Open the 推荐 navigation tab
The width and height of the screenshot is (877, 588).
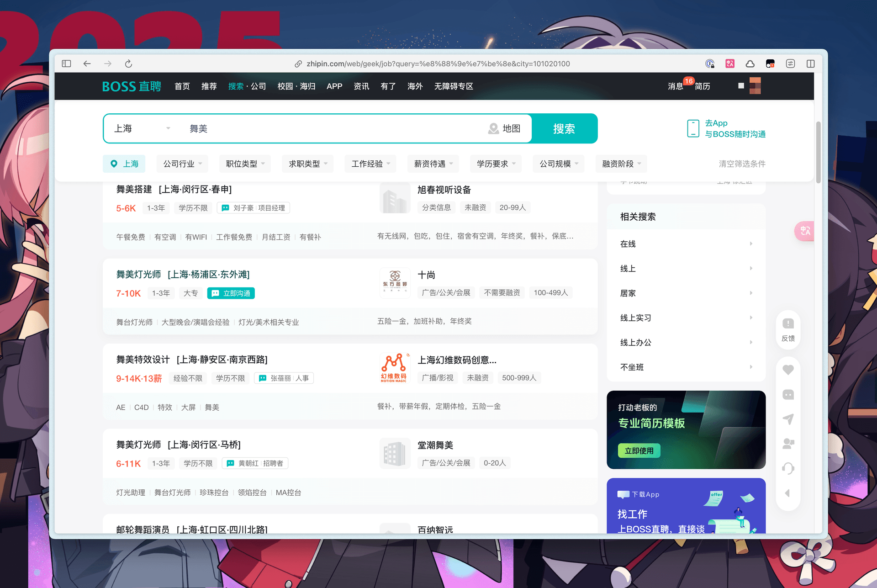point(209,86)
